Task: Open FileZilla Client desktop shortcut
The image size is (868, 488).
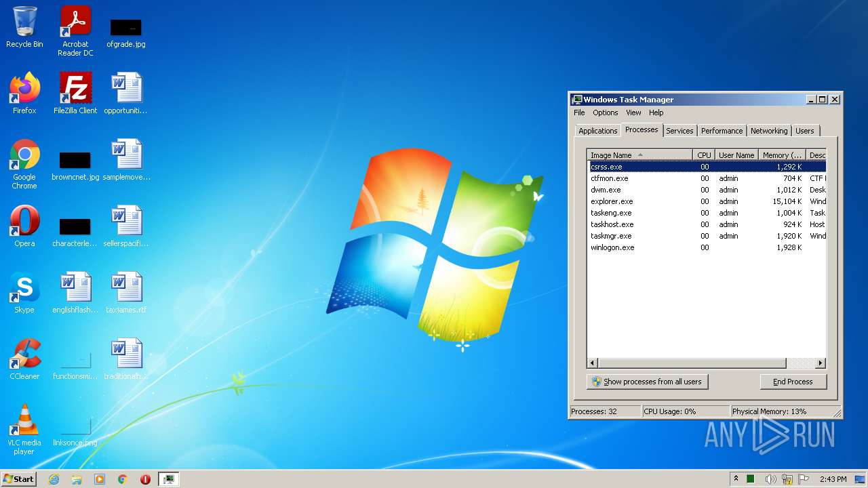Action: pyautogui.click(x=75, y=94)
